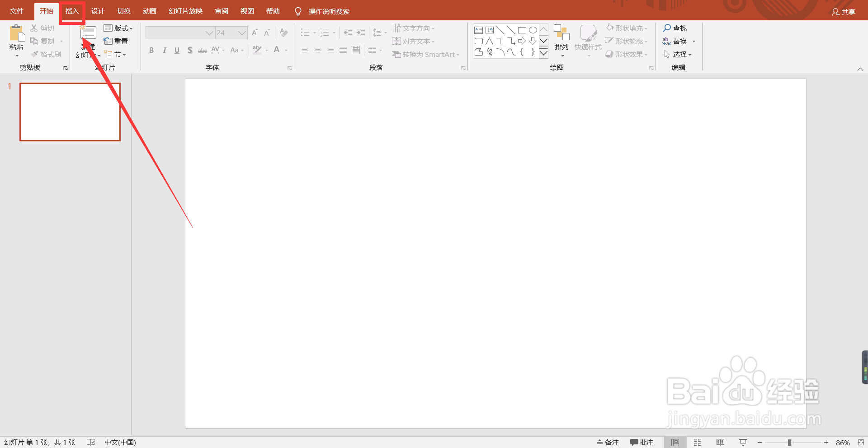Align text right
Screen dimensions: 868x448
point(330,50)
